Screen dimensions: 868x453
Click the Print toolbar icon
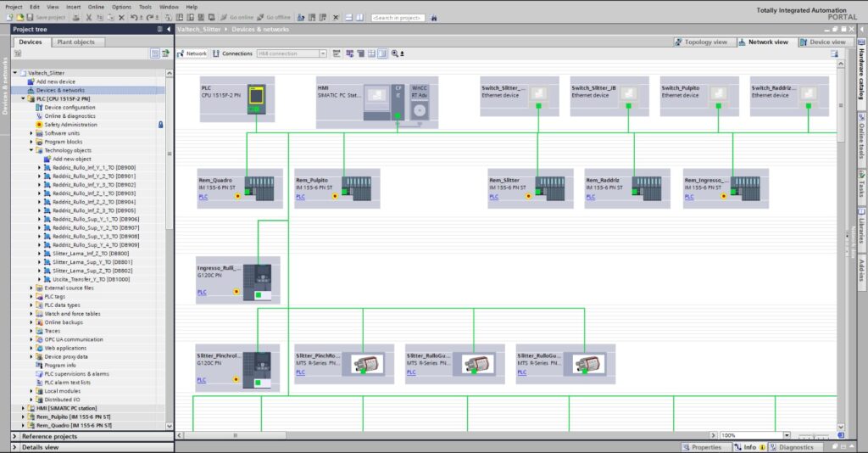pos(75,18)
